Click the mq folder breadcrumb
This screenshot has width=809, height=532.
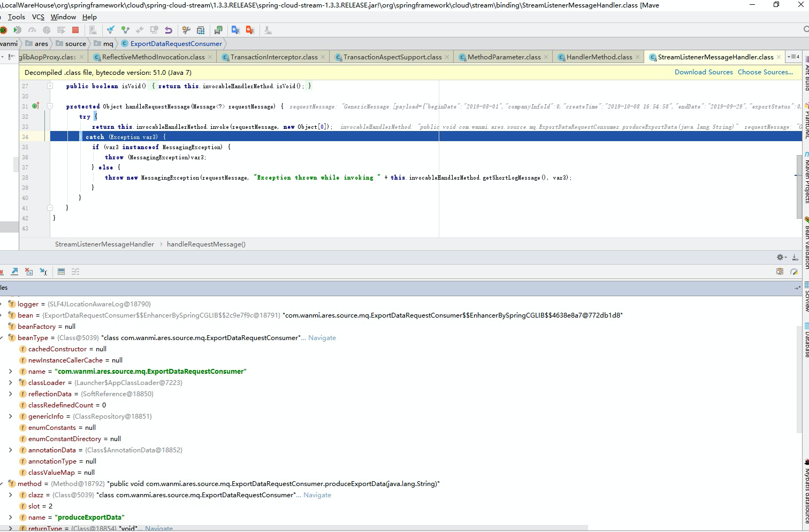[103, 44]
